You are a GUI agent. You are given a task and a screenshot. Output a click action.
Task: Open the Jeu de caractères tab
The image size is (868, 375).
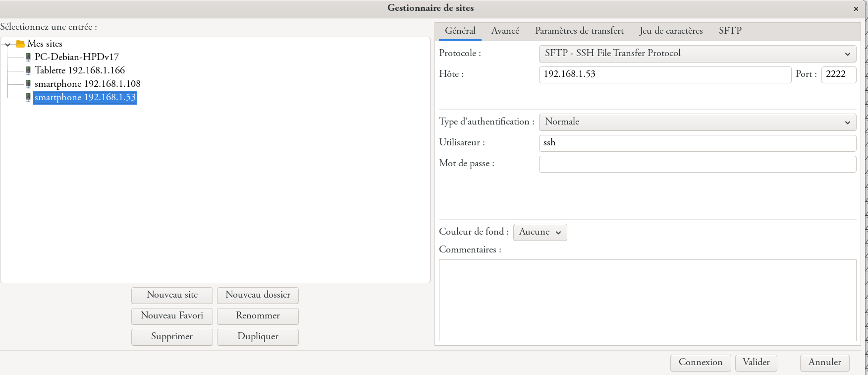(x=671, y=31)
